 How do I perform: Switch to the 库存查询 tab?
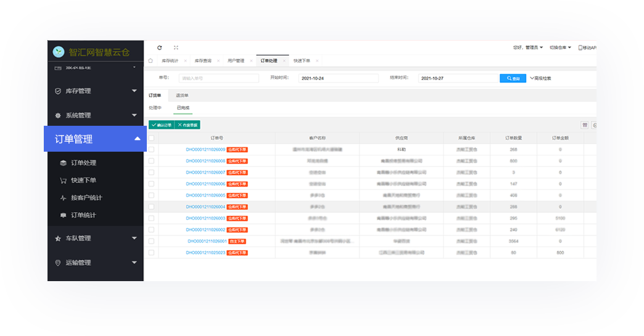[x=203, y=60]
